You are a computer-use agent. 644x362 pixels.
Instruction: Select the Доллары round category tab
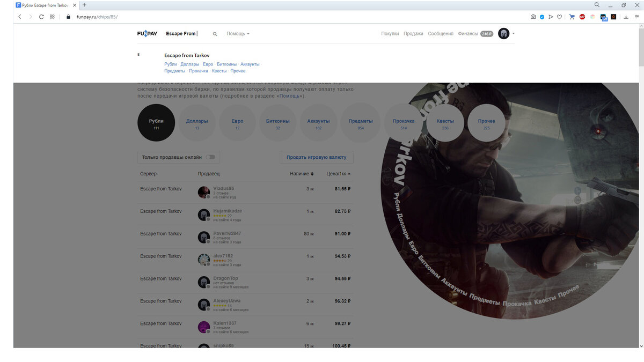(197, 123)
